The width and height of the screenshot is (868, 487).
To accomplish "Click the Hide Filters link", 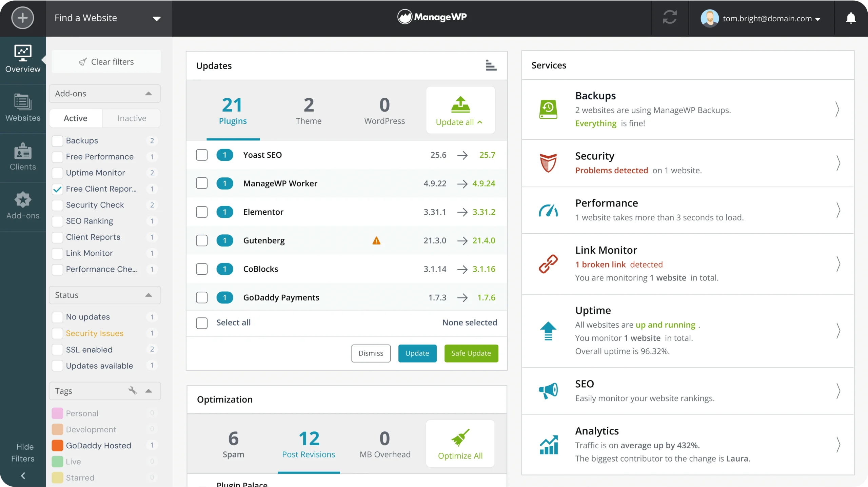I will click(x=23, y=453).
